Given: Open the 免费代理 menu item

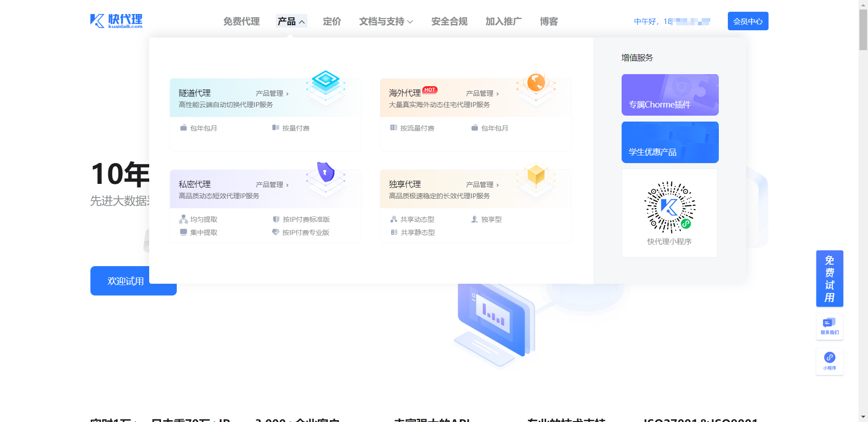Looking at the screenshot, I should pos(241,21).
